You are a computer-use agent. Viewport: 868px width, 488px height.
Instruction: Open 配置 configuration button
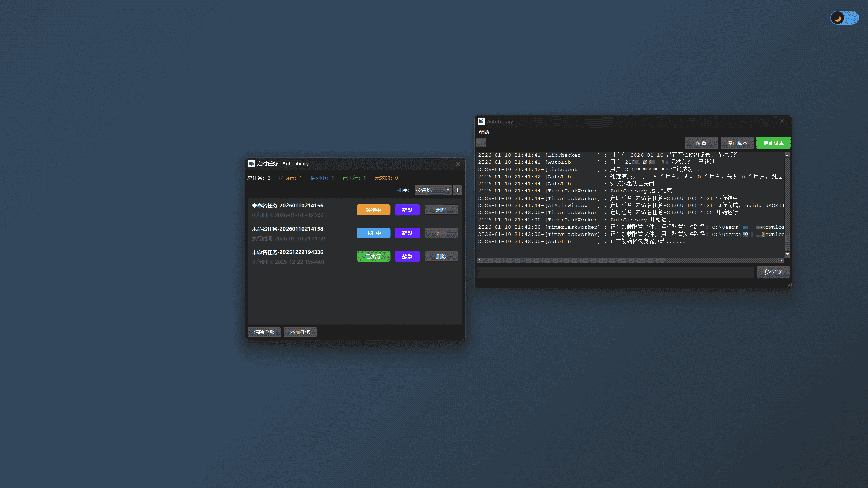tap(701, 143)
